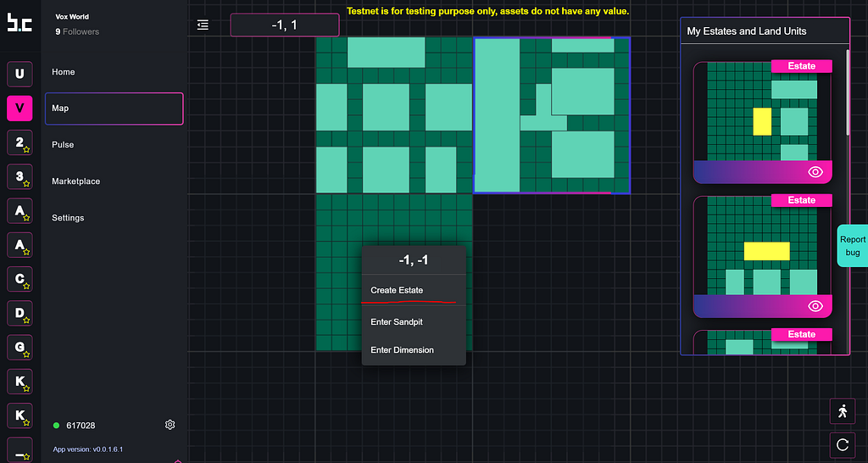This screenshot has width=868, height=463.
Task: Click the estates panel scrollbar
Action: (x=848, y=92)
